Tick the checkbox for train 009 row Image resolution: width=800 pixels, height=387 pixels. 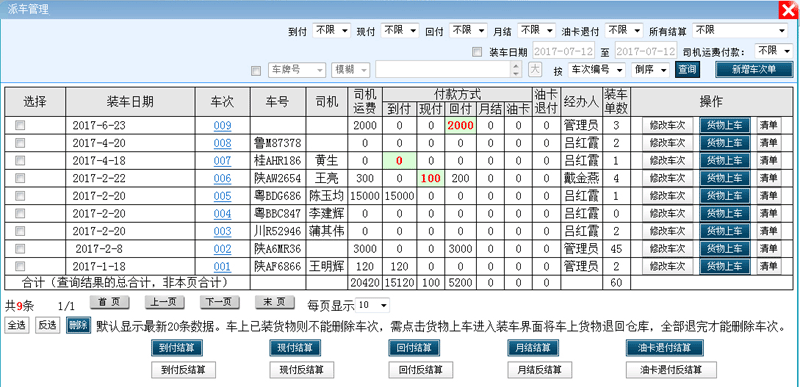click(x=20, y=125)
